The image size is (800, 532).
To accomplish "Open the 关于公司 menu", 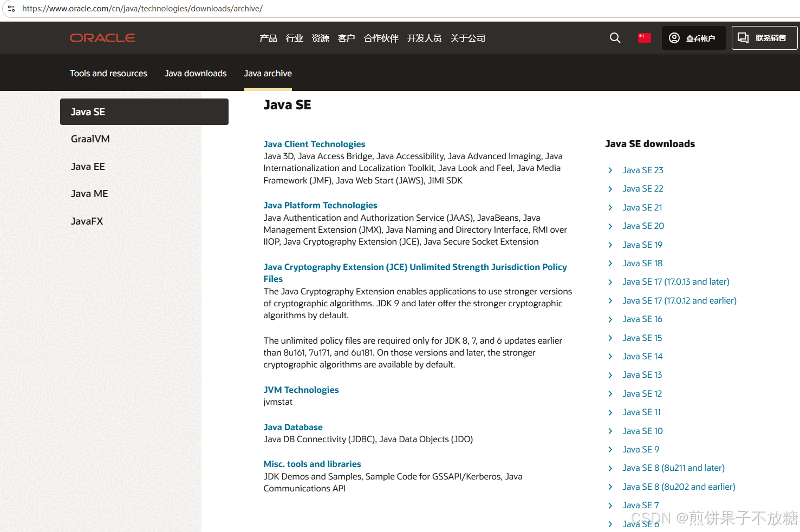I will (467, 38).
